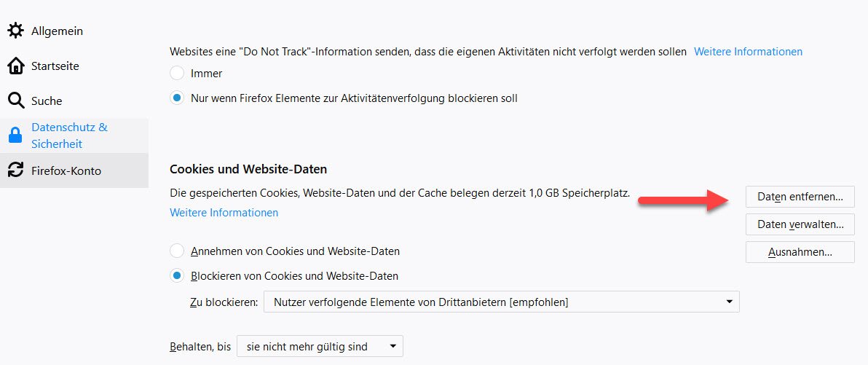
Task: Click the "Daten entfernen..." button
Action: pos(800,197)
